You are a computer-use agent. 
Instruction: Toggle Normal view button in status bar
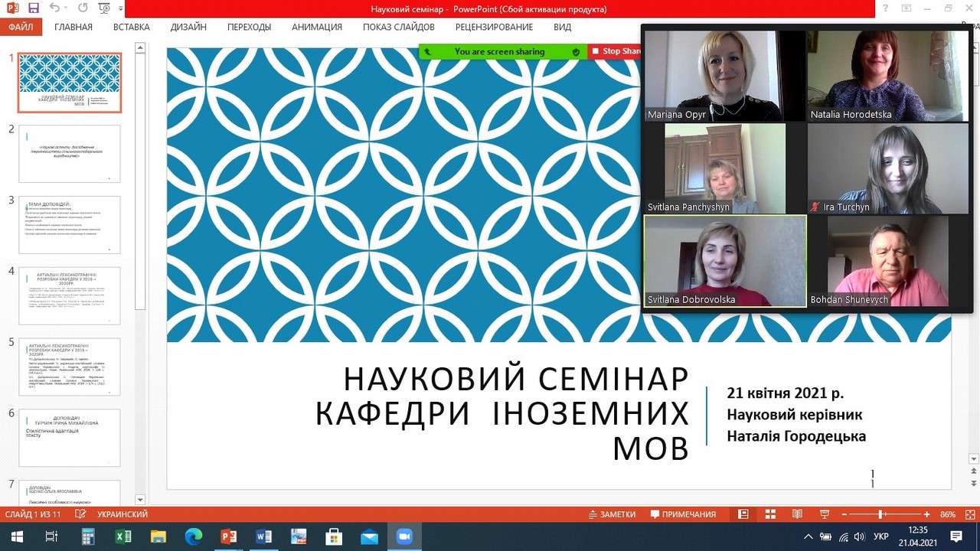tap(743, 514)
